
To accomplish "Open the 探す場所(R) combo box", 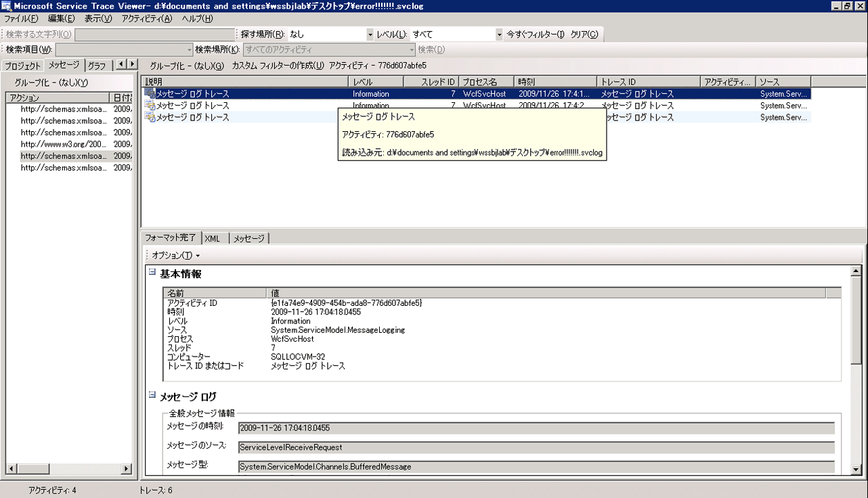I will 370,35.
